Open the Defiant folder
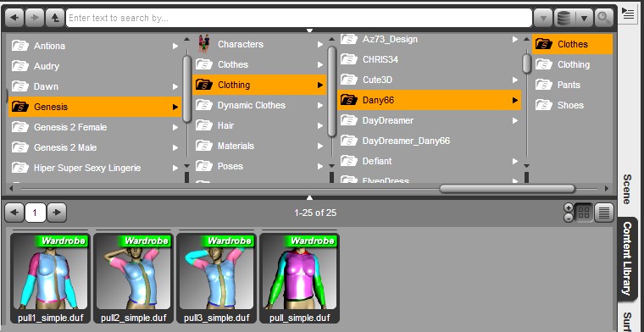 point(430,161)
